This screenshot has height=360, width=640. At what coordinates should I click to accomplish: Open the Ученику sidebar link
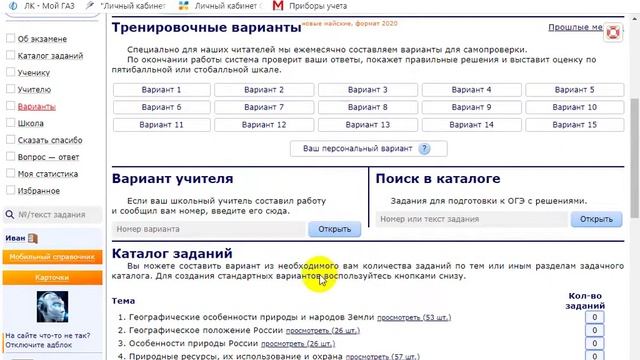click(33, 73)
